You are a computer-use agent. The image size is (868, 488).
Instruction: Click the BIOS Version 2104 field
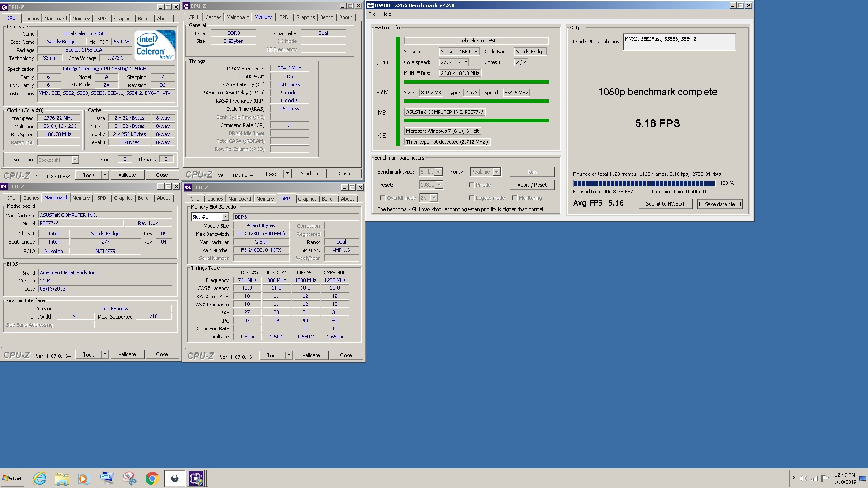[x=105, y=281]
